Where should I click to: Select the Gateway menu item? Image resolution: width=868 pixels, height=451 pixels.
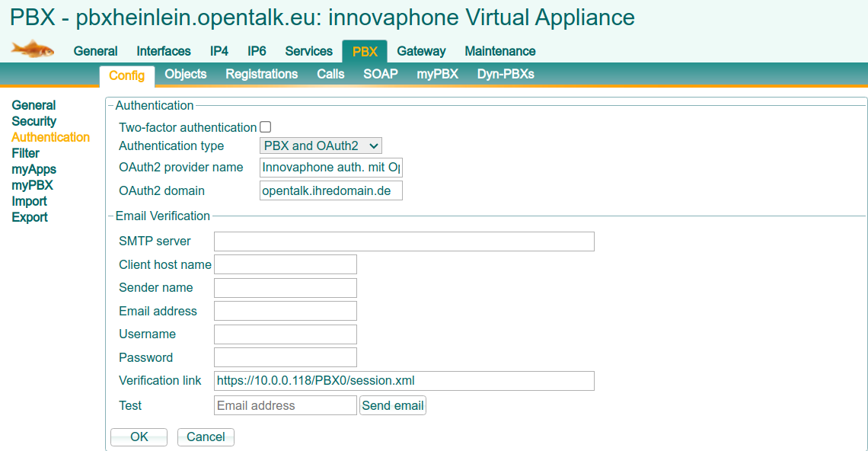(x=421, y=51)
